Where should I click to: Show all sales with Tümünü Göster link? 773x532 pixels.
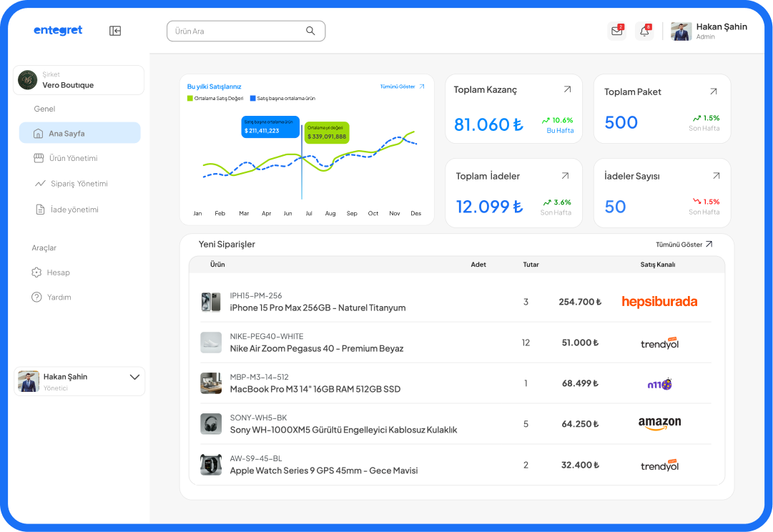[x=399, y=85]
